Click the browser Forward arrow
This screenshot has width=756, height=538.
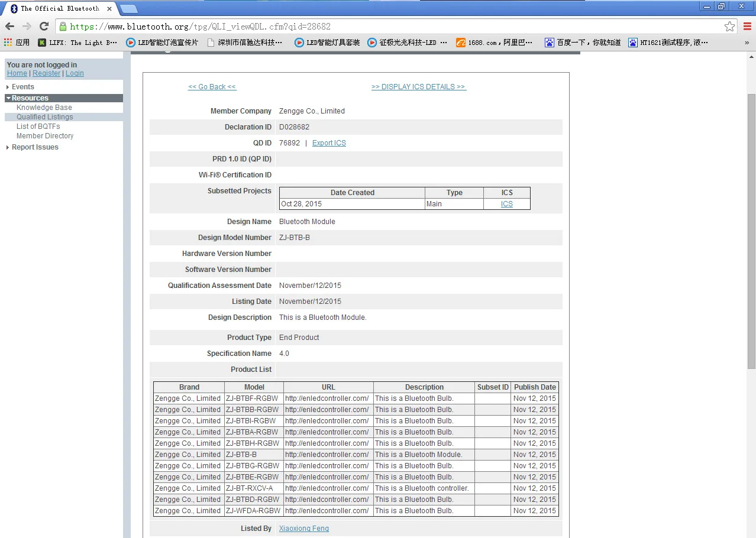point(27,26)
